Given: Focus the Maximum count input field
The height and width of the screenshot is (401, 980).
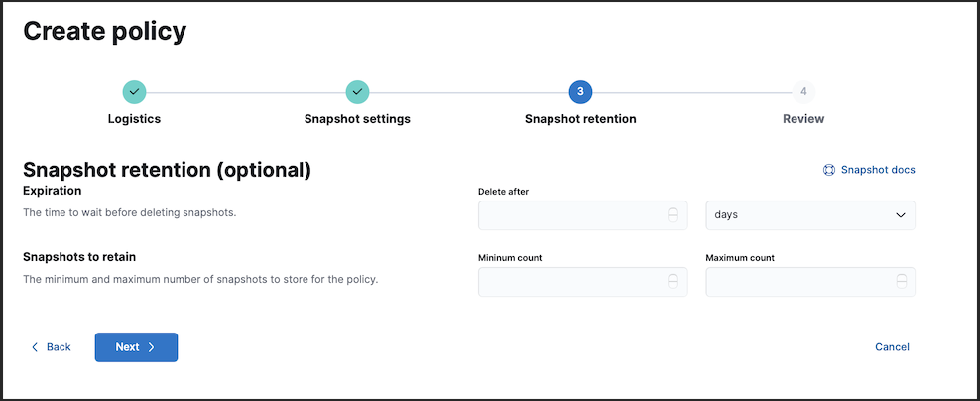Looking at the screenshot, I should coord(810,282).
